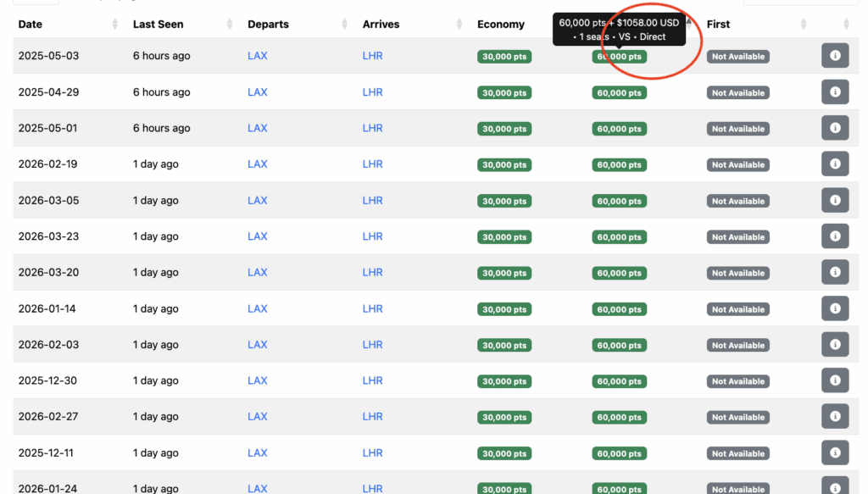This screenshot has height=494, width=868.
Task: Select the First column header
Action: (x=718, y=24)
